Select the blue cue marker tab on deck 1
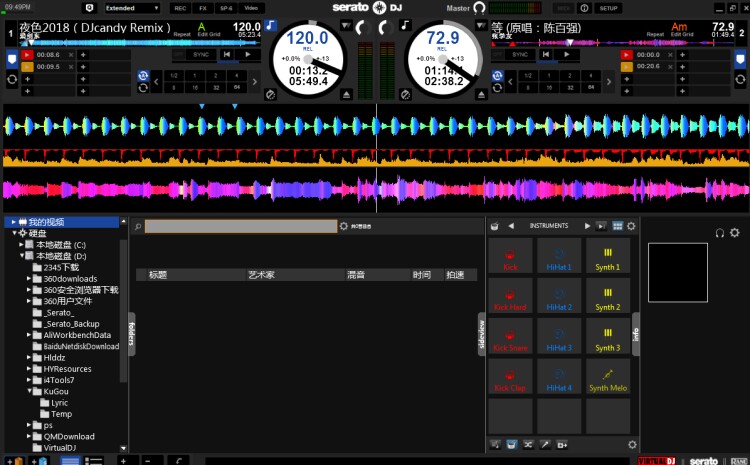This screenshot has width=750, height=465. tap(12, 60)
